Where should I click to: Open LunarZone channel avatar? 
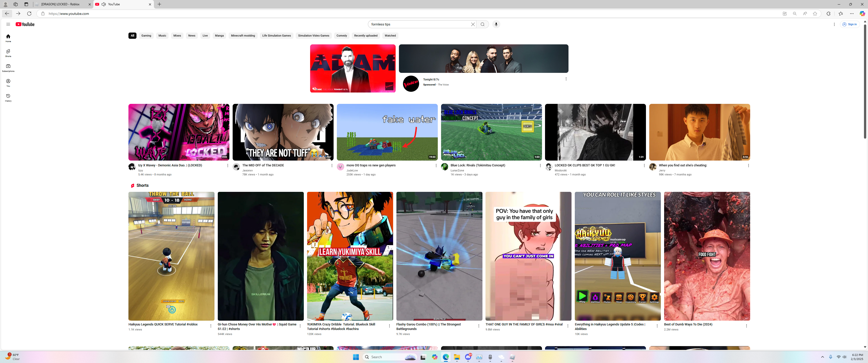pyautogui.click(x=444, y=167)
